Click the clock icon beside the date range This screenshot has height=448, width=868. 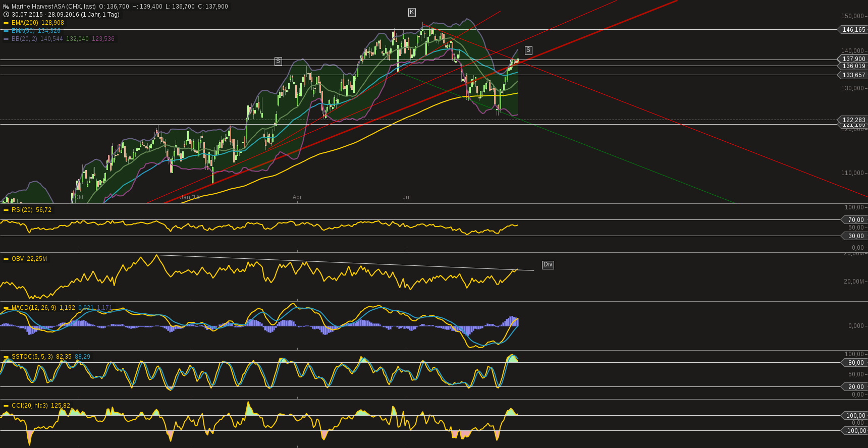[x=6, y=15]
